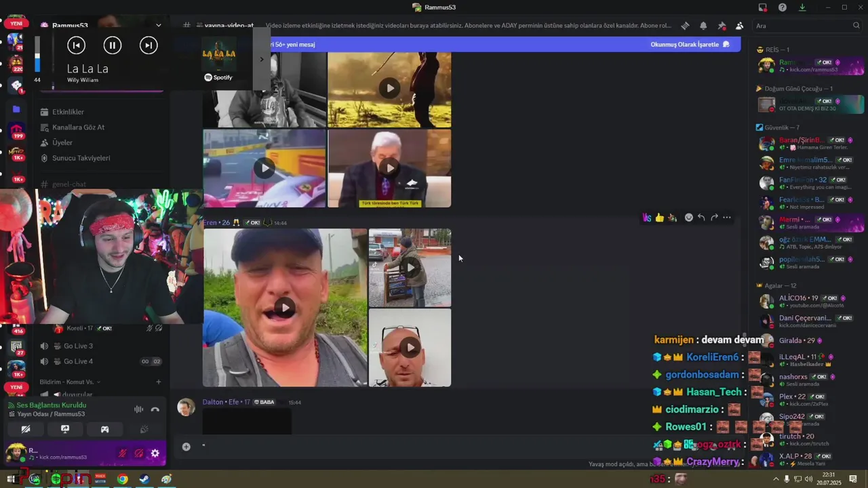Viewport: 868px width, 488px height.
Task: Start an activity with controller icon
Action: [105, 429]
